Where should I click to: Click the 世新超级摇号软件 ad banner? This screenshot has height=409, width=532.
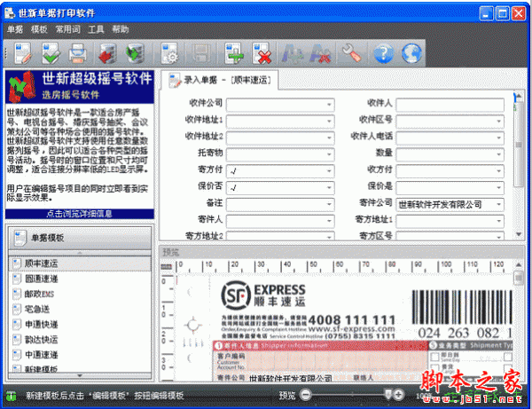[80, 87]
